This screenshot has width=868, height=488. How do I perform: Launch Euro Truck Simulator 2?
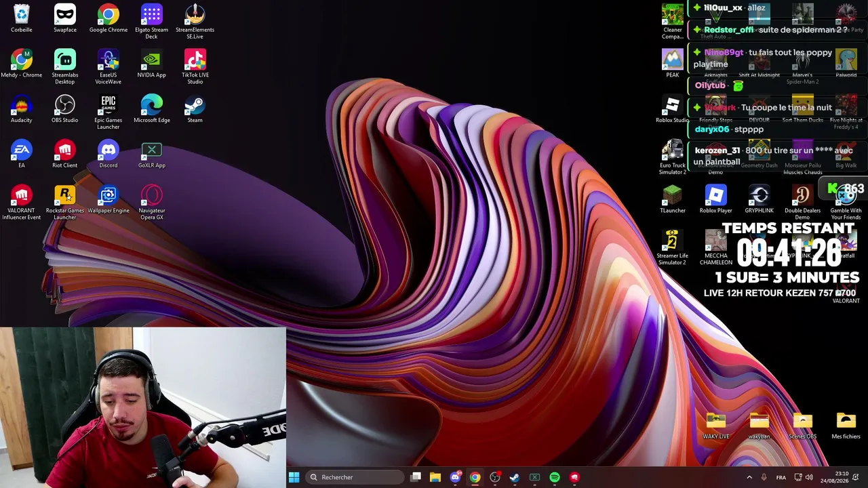click(673, 157)
